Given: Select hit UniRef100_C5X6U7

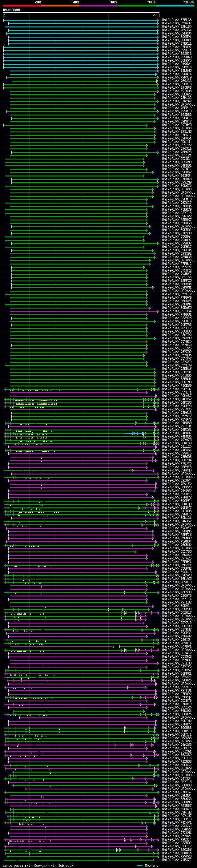Looking at the screenshot, I should pyautogui.click(x=176, y=23).
